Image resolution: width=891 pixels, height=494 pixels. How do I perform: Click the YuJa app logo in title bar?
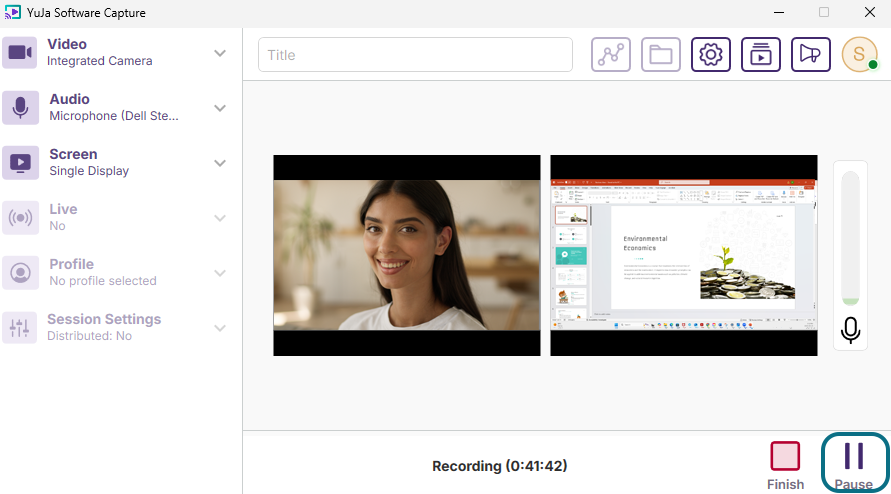tap(13, 12)
